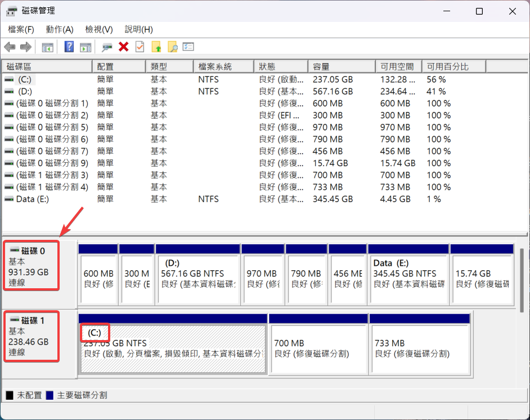Click the 567.16 GB capacity cell
The width and height of the screenshot is (530, 420).
[x=333, y=91]
